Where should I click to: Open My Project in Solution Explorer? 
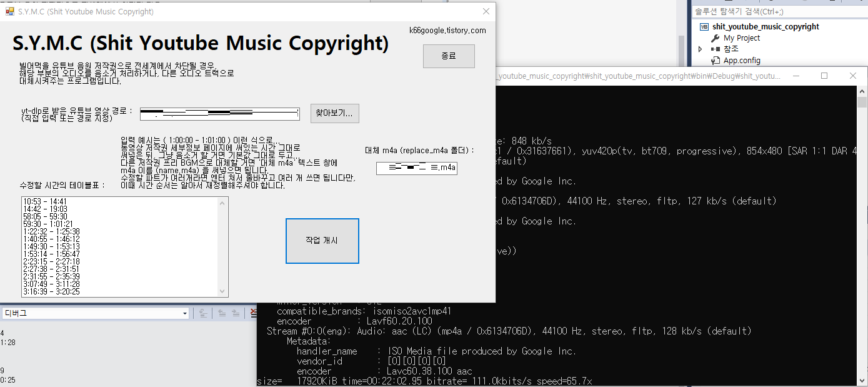click(742, 38)
